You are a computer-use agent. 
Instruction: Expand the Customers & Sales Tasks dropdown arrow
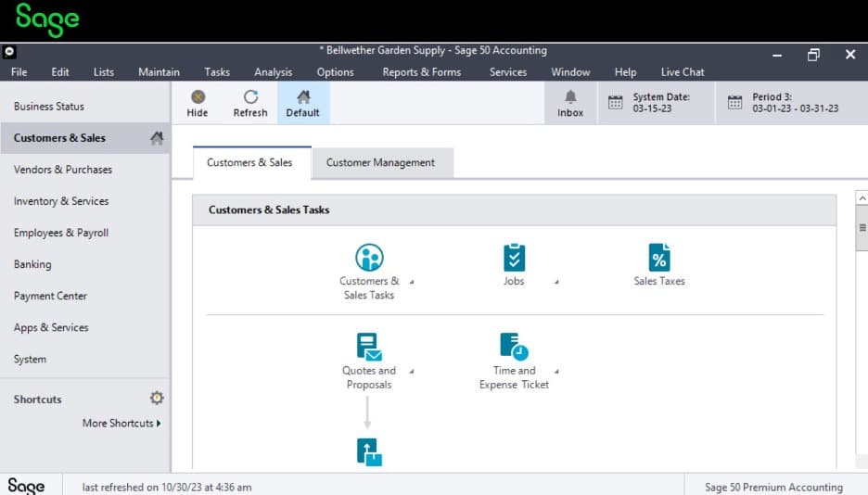coord(412,282)
